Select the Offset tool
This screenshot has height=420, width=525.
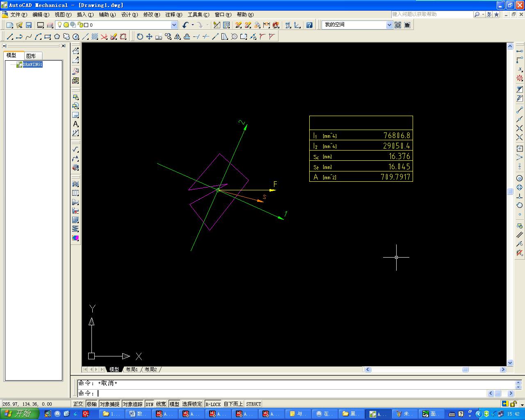tap(187, 37)
